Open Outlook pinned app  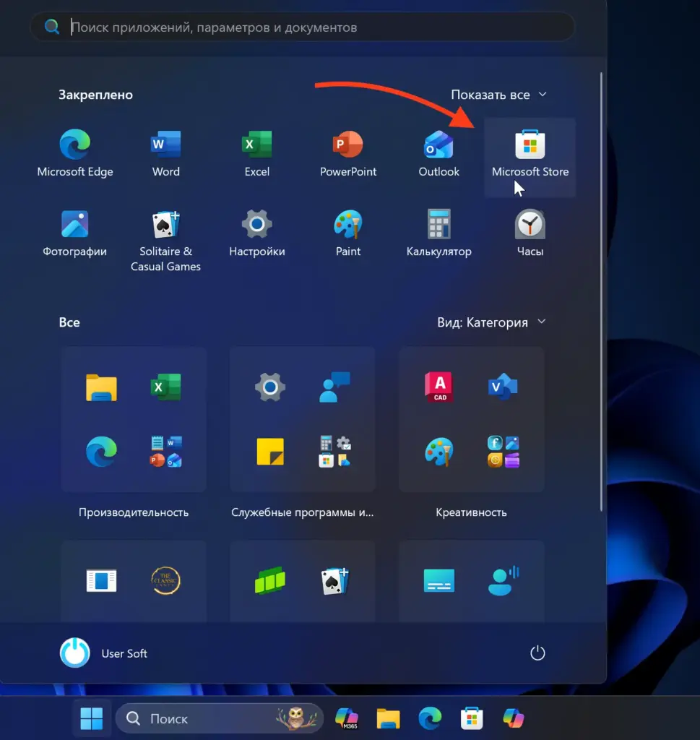tap(438, 153)
